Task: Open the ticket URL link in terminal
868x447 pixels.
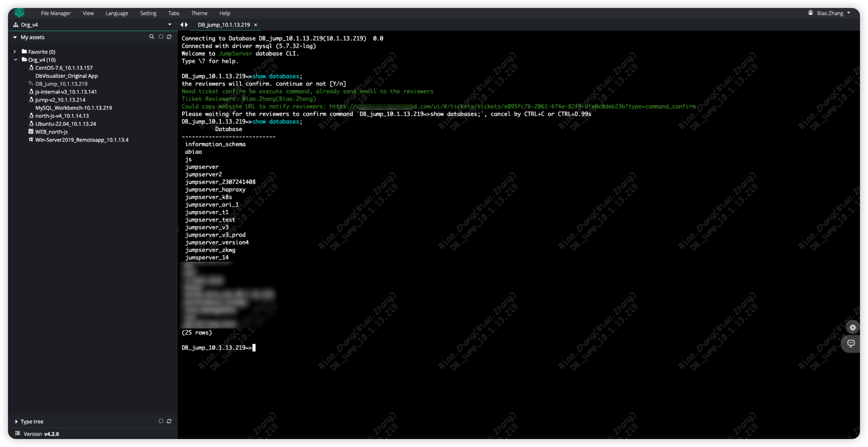Action: click(x=512, y=107)
